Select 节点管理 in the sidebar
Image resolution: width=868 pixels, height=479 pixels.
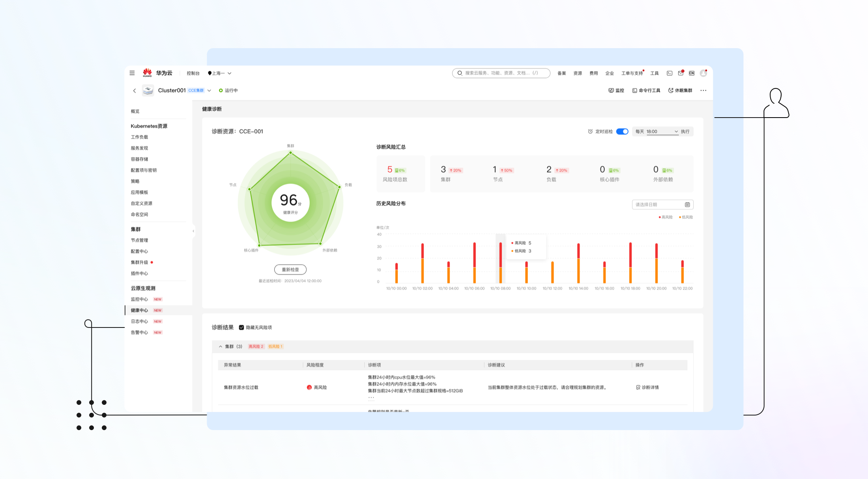coord(140,240)
